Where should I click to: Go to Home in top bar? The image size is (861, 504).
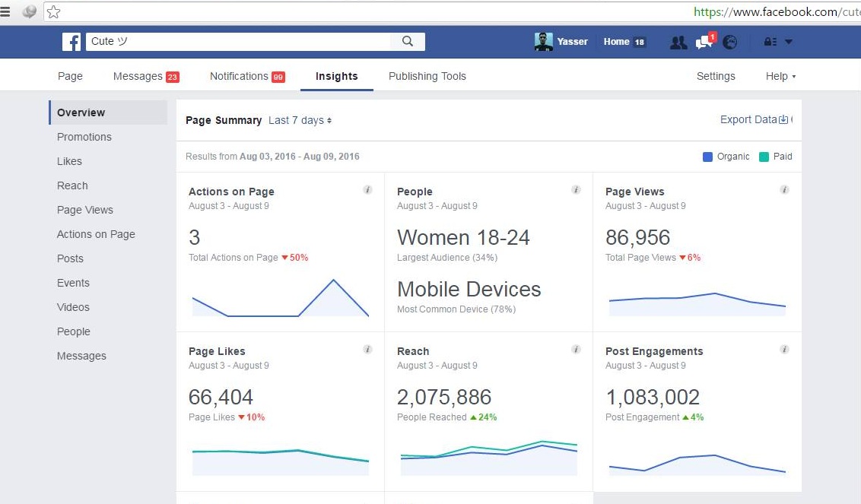616,42
